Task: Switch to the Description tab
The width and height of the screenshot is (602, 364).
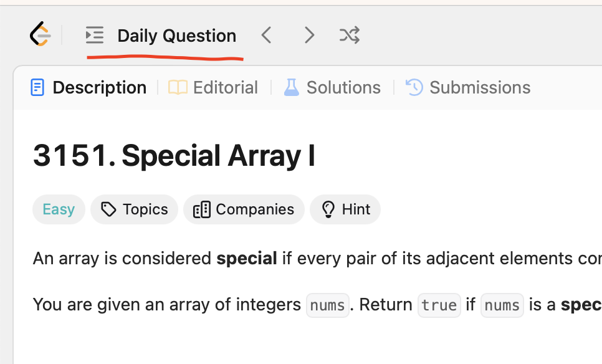Action: (x=88, y=87)
